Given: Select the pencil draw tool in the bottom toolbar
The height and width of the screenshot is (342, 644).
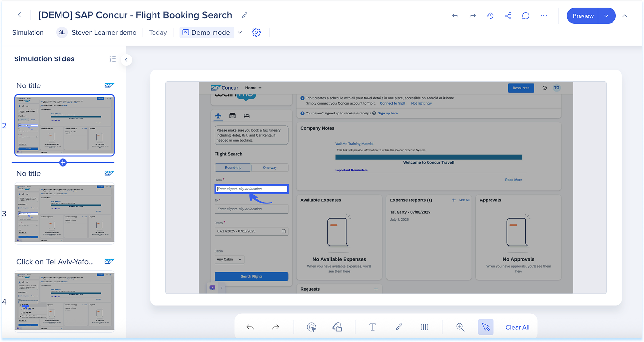Looking at the screenshot, I should [399, 327].
